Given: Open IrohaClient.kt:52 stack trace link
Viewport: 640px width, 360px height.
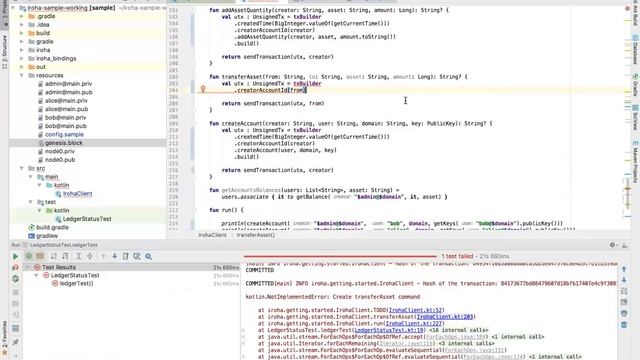Looking at the screenshot, I should [x=416, y=310].
